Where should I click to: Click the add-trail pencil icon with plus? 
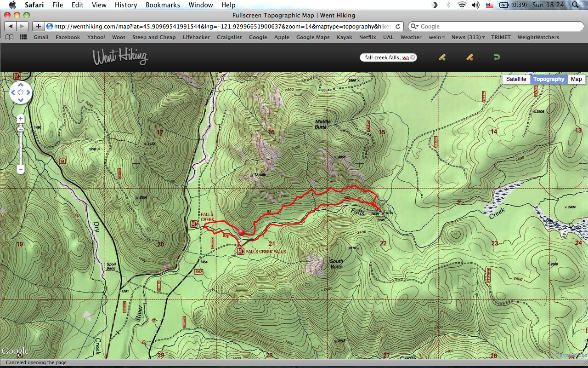(x=442, y=57)
